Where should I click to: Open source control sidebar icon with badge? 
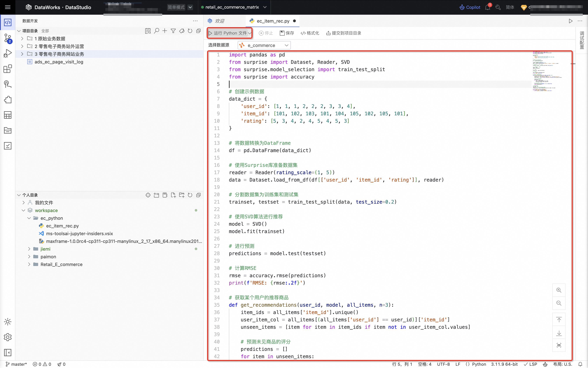click(x=8, y=38)
